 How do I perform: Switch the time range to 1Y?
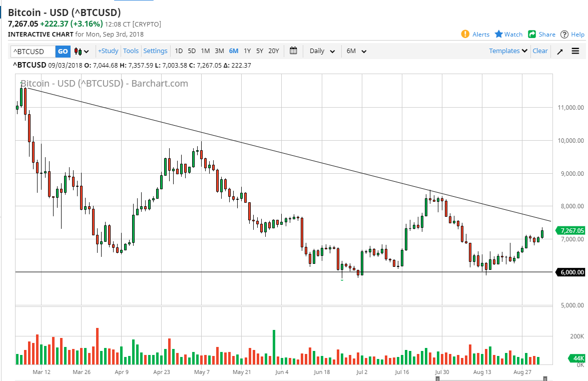[247, 51]
